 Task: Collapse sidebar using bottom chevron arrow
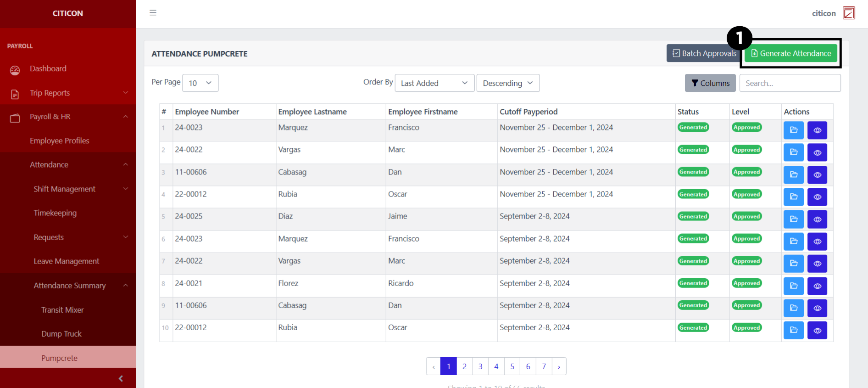coord(121,378)
